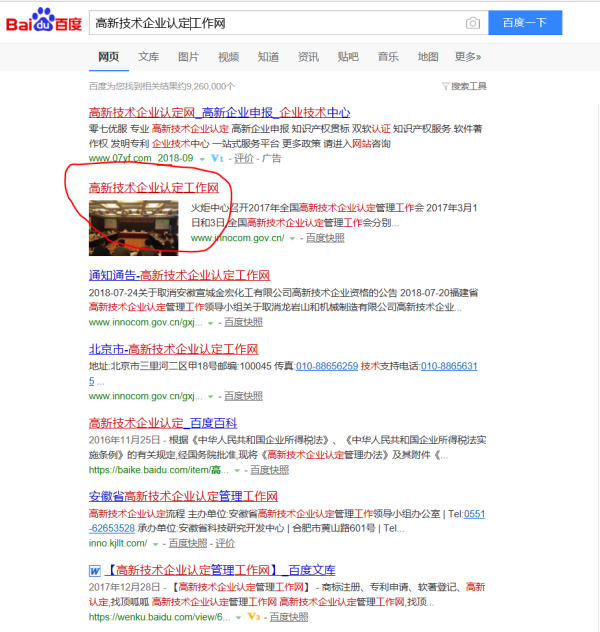The width and height of the screenshot is (600, 632).
Task: Open 高新技术企业认定工作网 result title
Action: (x=154, y=187)
